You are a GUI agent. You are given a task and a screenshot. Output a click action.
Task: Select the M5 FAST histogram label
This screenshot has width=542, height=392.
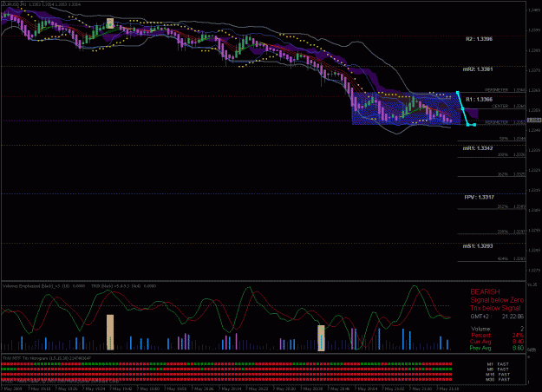pyautogui.click(x=498, y=369)
